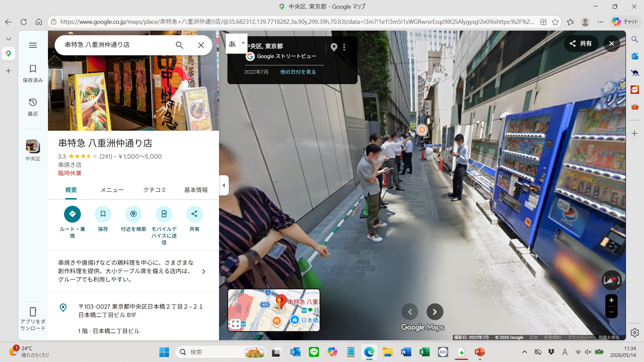644x362 pixels.
Task: Click the Directions (ルート・乗換) button
Action: [72, 214]
